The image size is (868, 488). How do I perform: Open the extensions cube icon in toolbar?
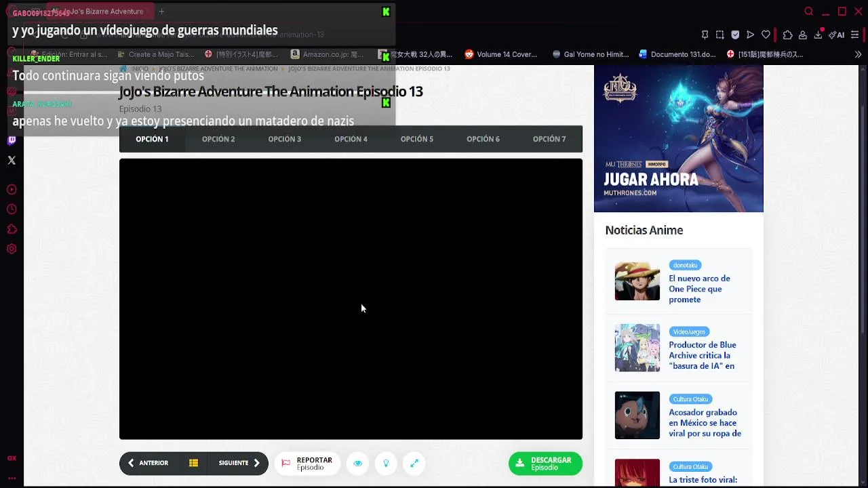coord(787,35)
